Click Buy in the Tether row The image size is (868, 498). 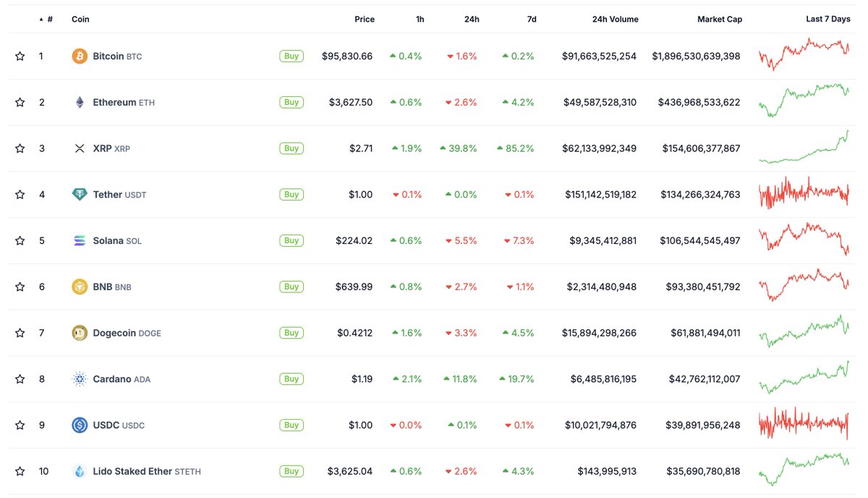(x=292, y=194)
